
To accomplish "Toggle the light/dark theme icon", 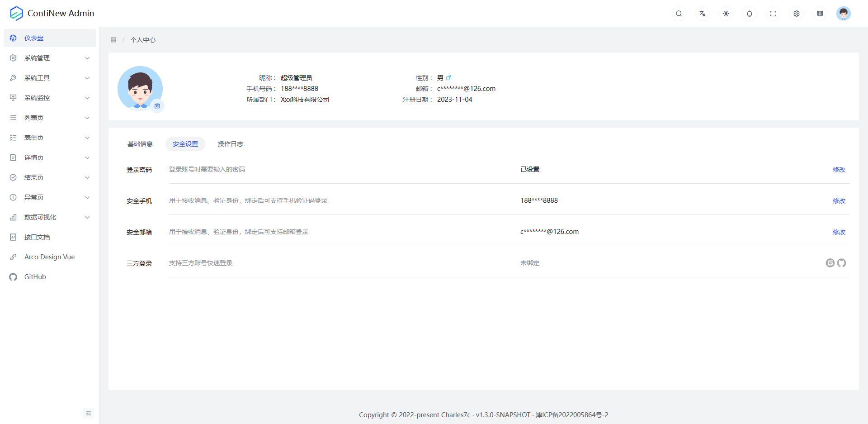I will 726,14.
